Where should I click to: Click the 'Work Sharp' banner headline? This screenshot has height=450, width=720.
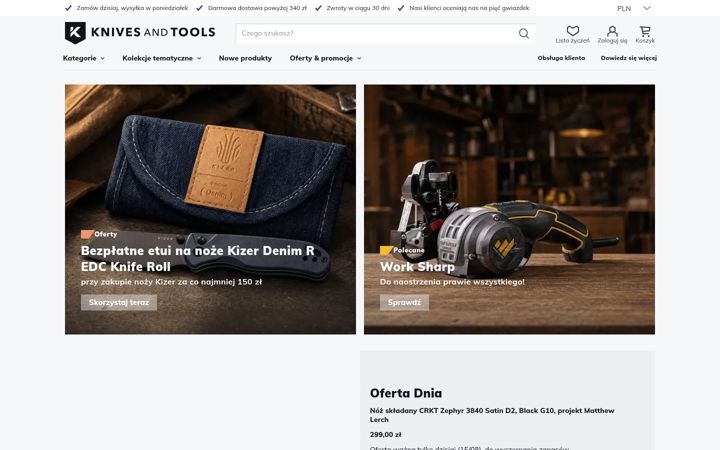click(417, 267)
